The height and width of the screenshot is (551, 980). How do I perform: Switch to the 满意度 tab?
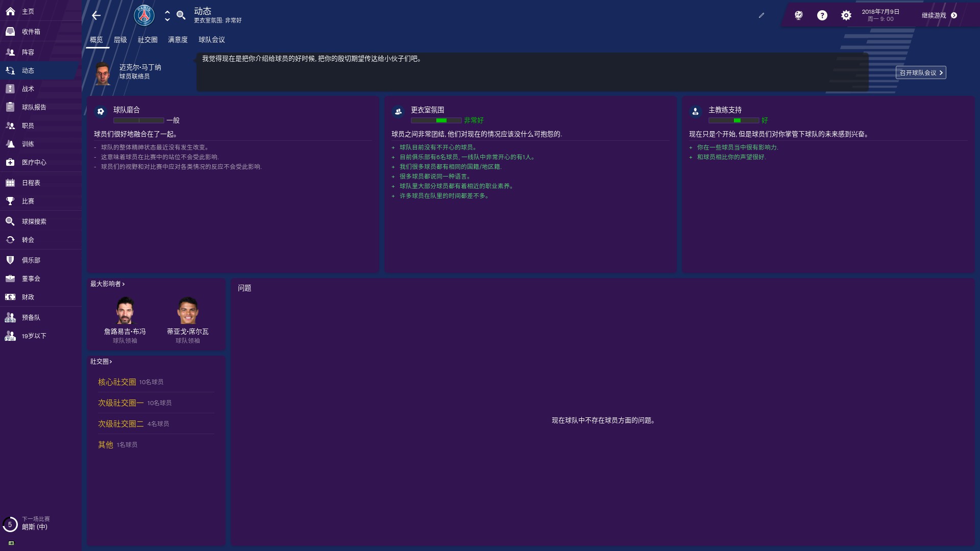(178, 40)
